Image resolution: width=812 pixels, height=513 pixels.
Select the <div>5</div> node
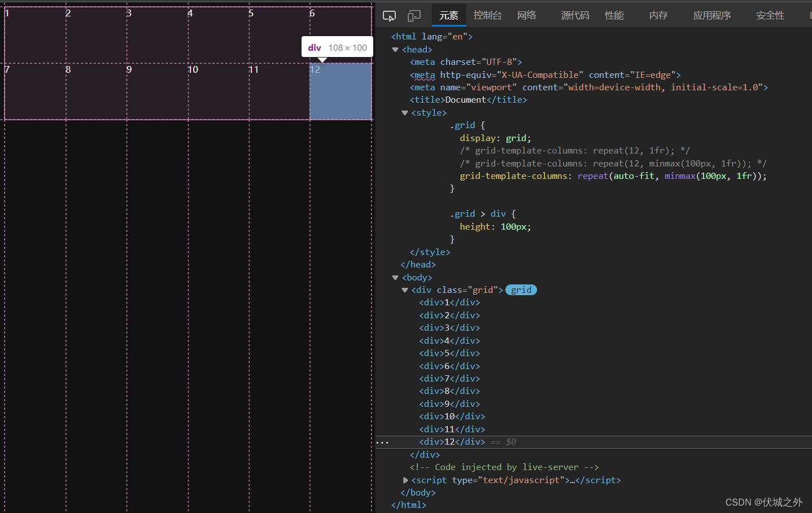(449, 353)
